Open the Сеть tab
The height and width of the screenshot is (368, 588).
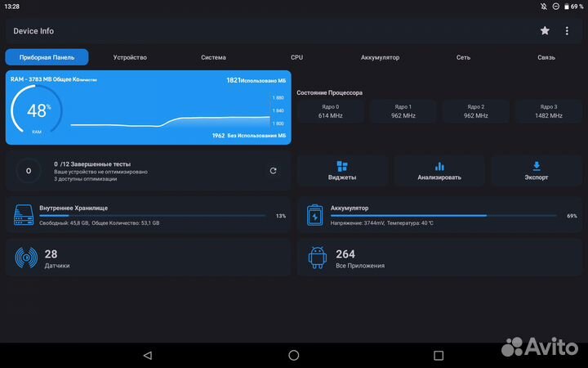pyautogui.click(x=463, y=57)
